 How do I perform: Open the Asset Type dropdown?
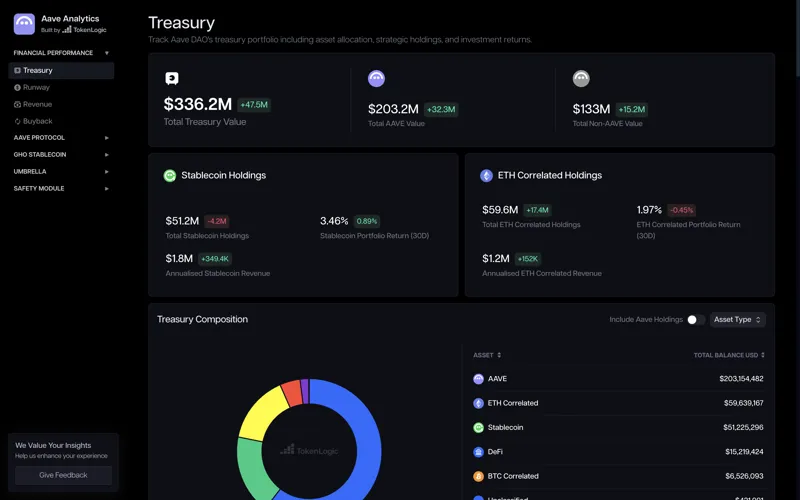(x=737, y=319)
